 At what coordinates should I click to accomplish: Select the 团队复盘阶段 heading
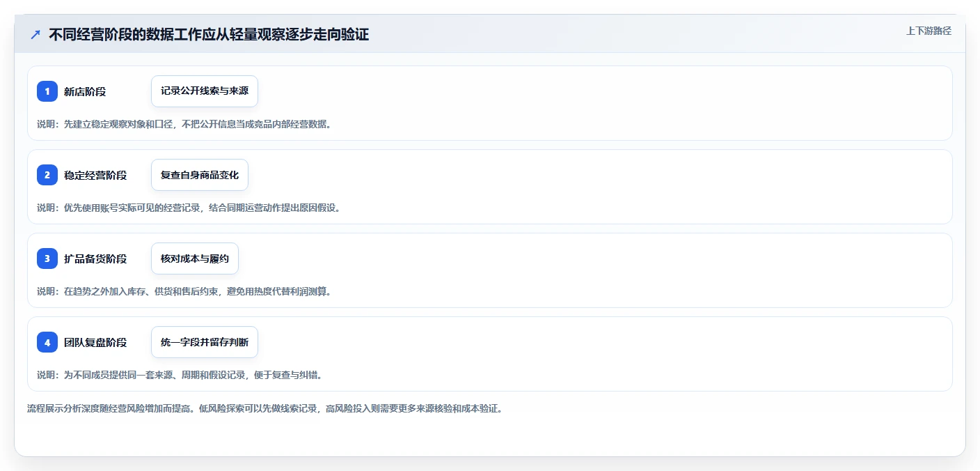tap(95, 342)
